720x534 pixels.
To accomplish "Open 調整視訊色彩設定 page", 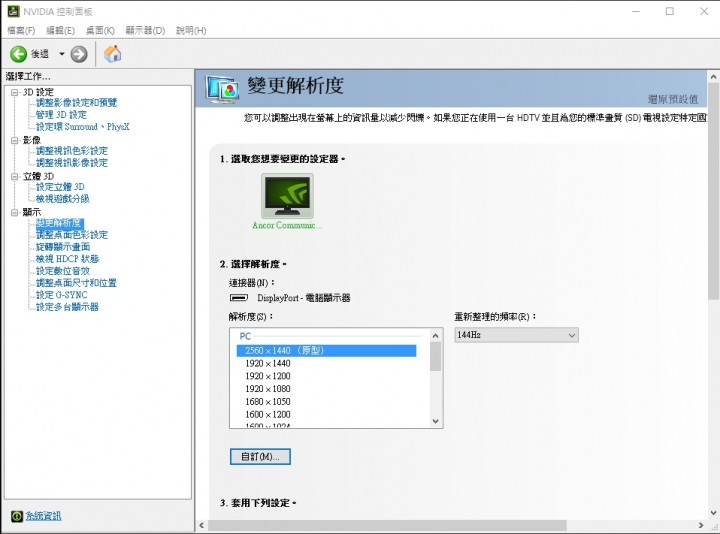I will 72,151.
